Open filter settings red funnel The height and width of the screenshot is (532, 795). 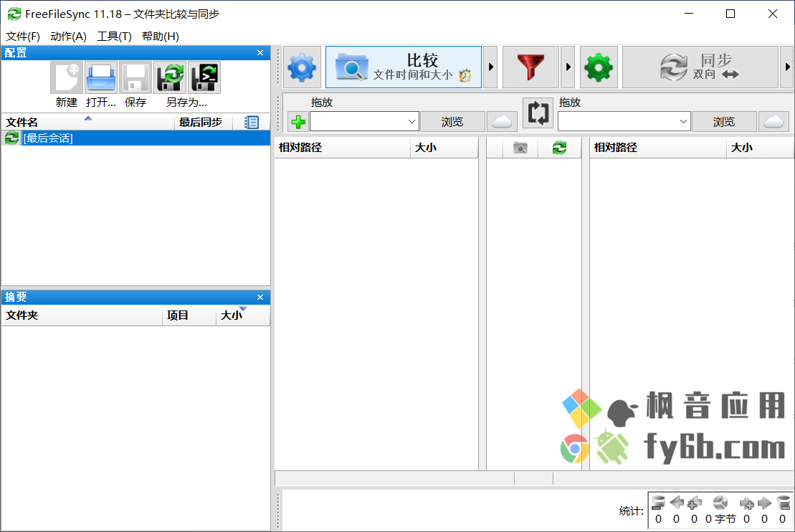click(x=530, y=67)
